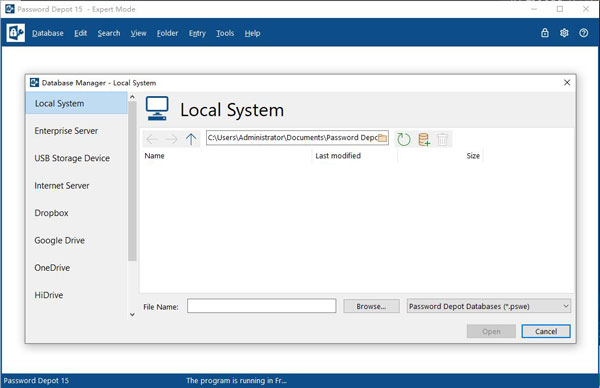Open the Search menu
Viewport: 600px width, 388px height.
[109, 33]
